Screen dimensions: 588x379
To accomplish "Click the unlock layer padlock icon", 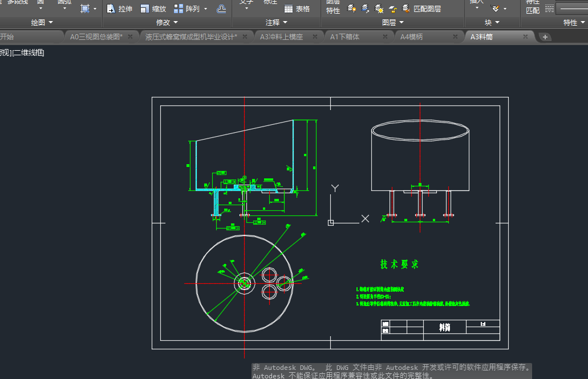I will pos(393,9).
